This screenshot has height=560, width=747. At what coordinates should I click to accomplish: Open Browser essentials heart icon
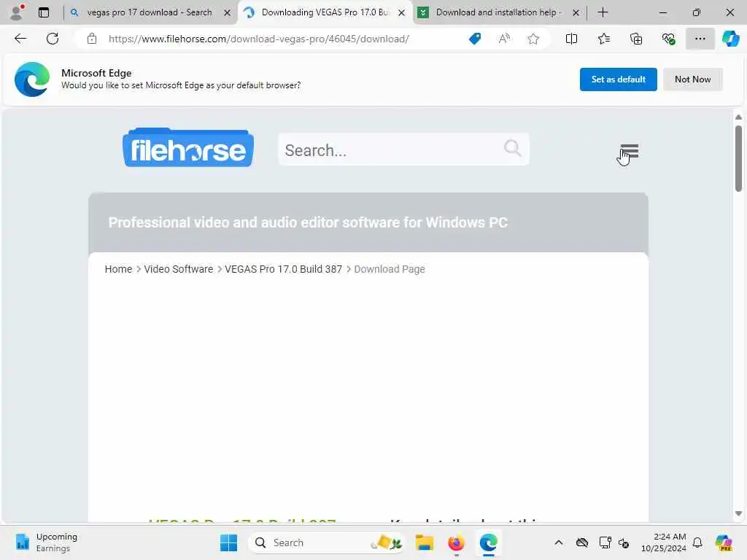(668, 39)
